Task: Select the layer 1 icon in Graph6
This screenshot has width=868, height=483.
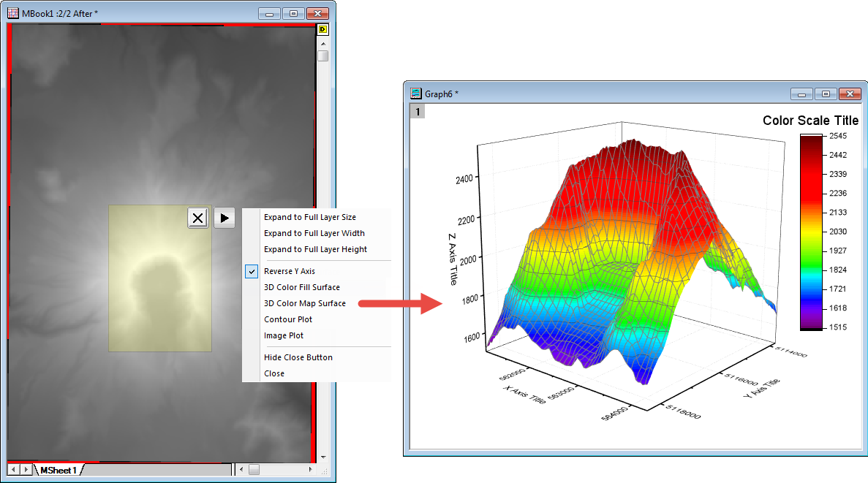Action: 418,110
